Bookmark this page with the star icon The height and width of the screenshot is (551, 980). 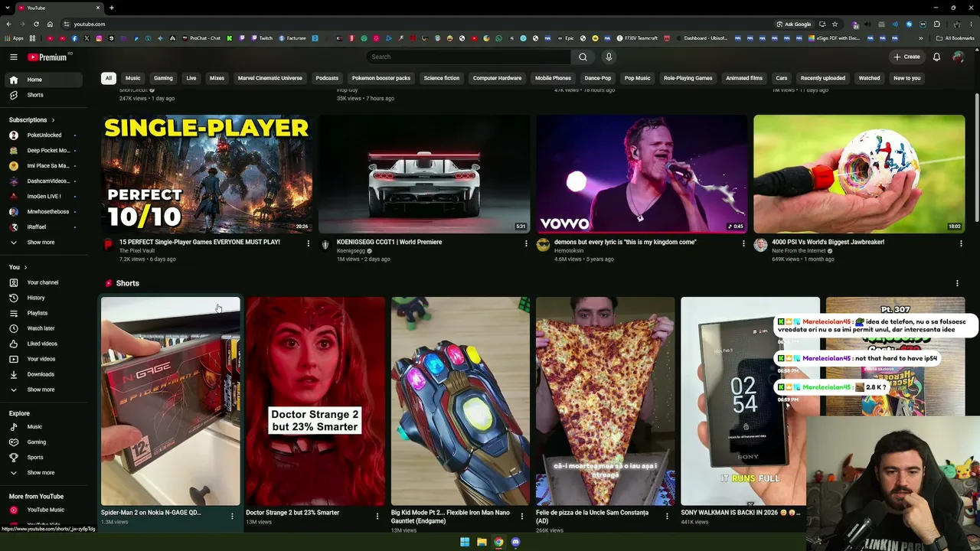[x=835, y=24]
